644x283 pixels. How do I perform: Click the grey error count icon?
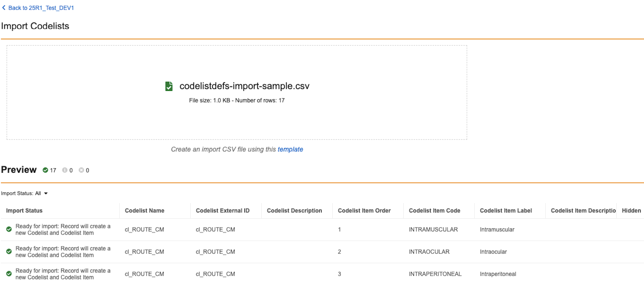pyautogui.click(x=81, y=170)
